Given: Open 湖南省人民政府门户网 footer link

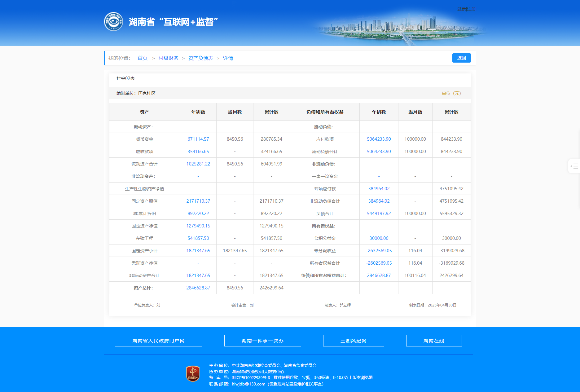Looking at the screenshot, I should click(x=159, y=341).
